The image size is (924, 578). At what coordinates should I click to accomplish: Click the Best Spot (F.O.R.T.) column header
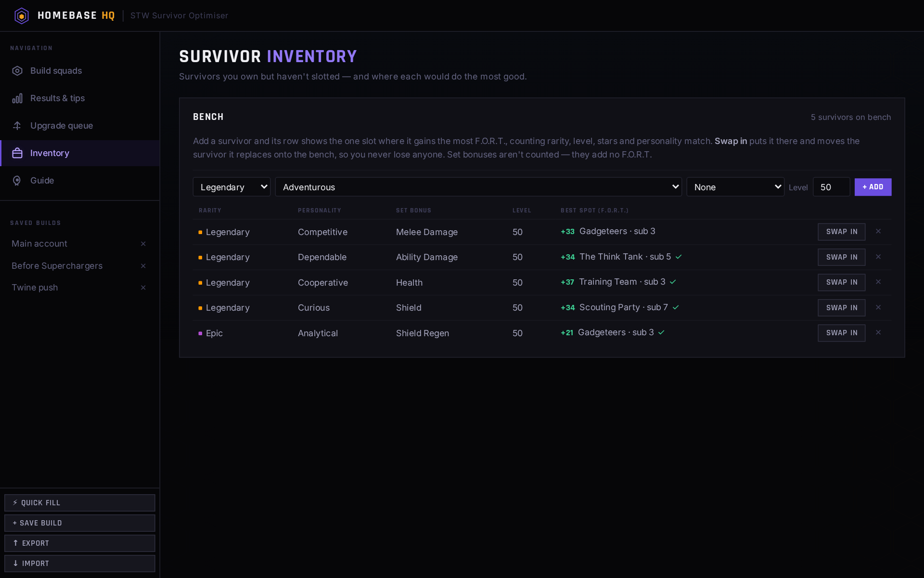[x=595, y=210]
